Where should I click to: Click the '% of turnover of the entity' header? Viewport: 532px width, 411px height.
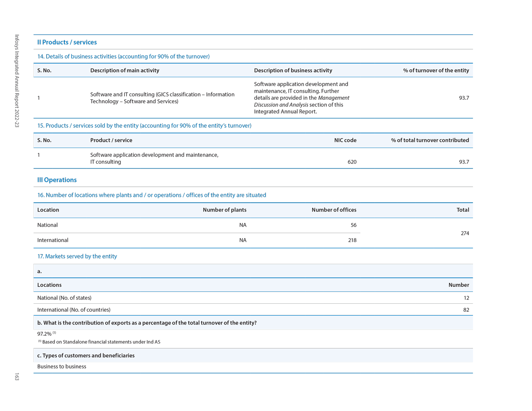coord(436,70)
